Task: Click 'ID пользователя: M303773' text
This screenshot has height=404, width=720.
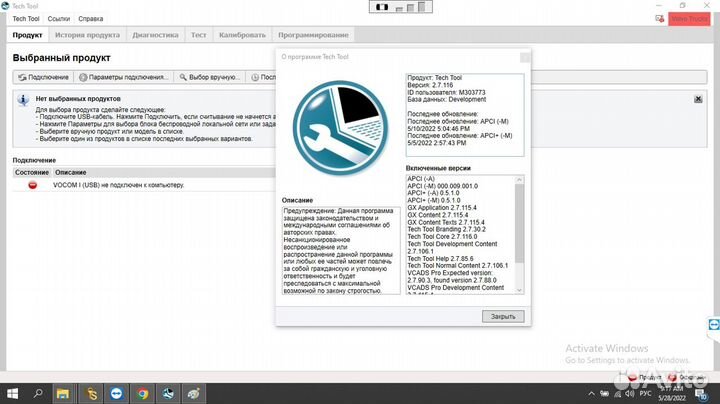Action: point(446,92)
